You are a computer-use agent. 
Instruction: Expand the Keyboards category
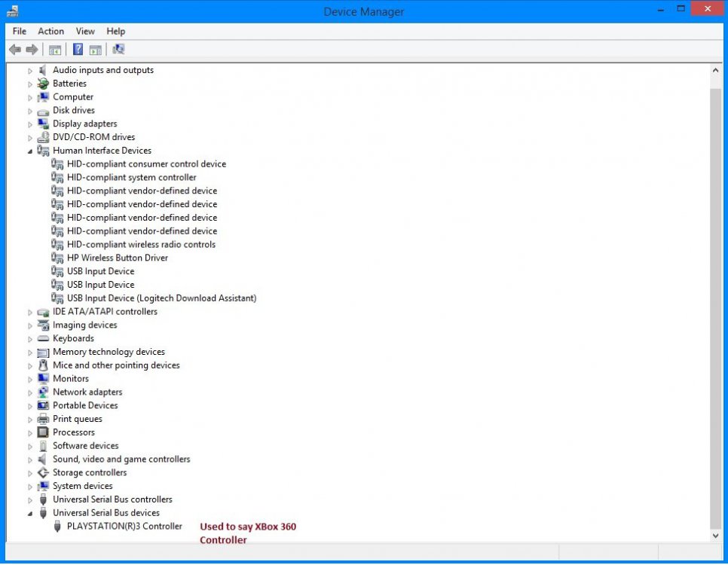click(31, 339)
